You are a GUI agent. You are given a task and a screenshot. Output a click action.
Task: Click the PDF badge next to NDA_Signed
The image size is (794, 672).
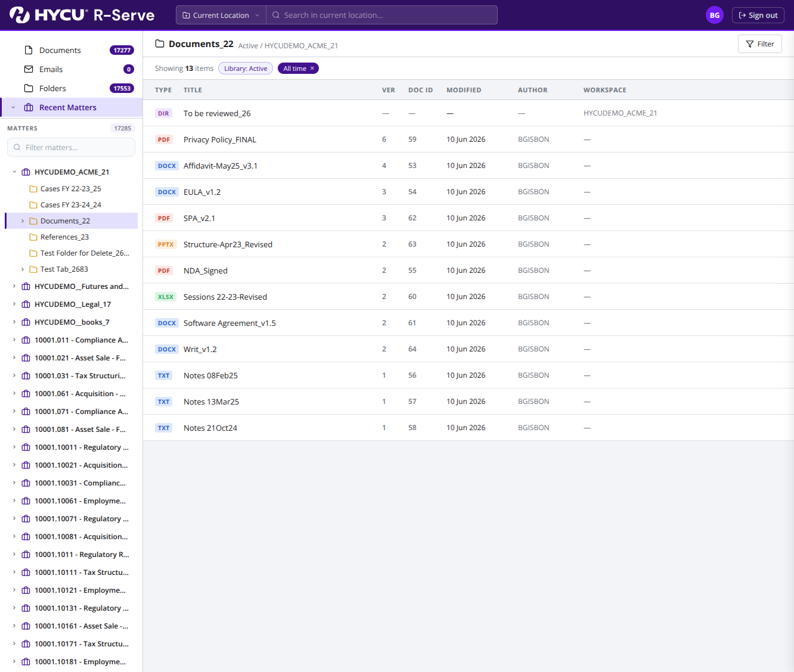164,270
